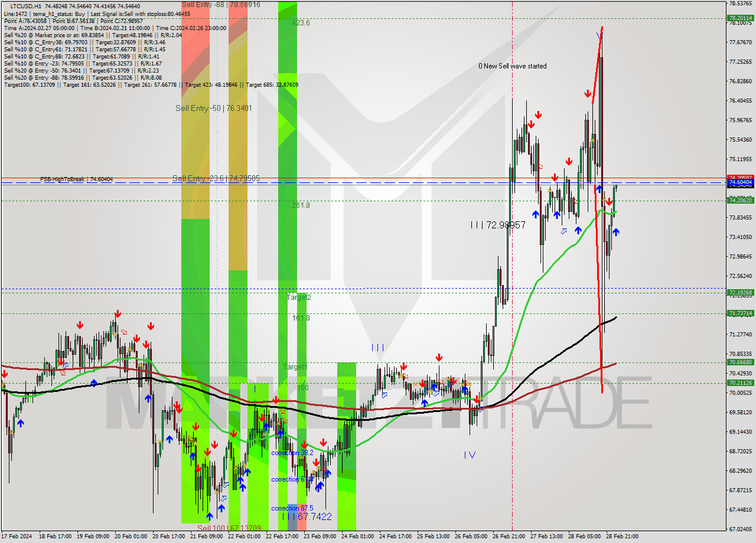Screen dimensions: 756x543
Task: Click '21 Feb 09:00' on the time axis
Action: (x=206, y=537)
